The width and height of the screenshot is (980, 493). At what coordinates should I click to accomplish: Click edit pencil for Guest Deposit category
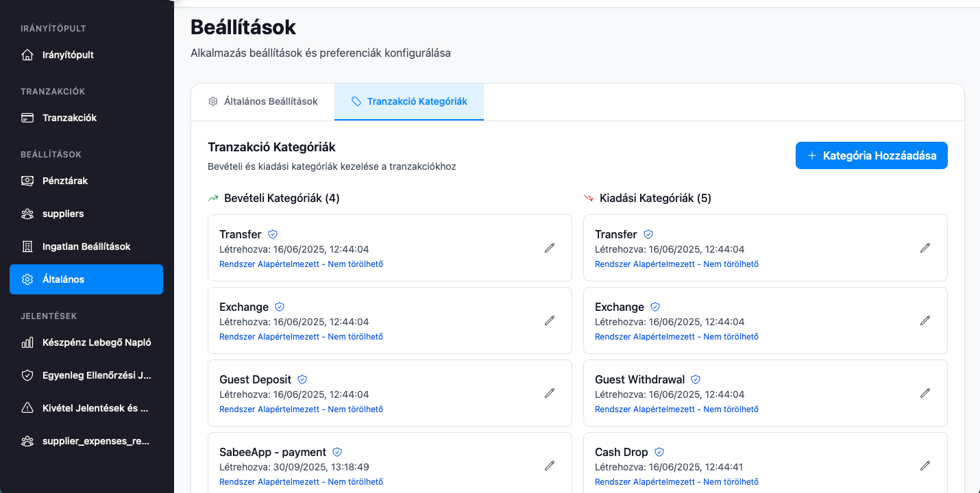549,393
